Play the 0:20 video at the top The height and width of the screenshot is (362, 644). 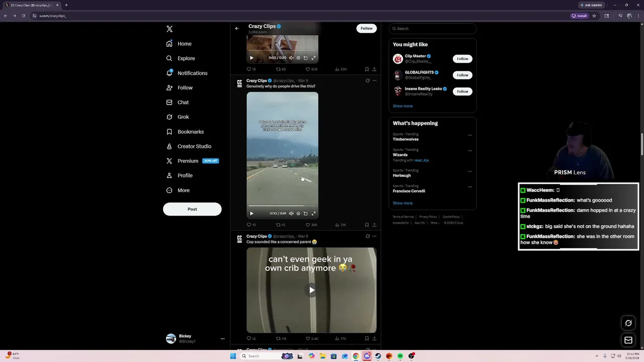[x=252, y=58]
